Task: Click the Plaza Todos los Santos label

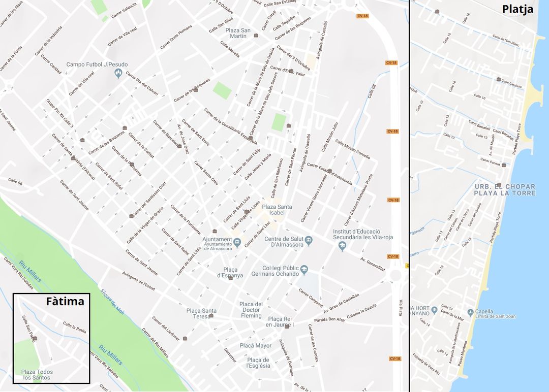Action: [x=37, y=375]
